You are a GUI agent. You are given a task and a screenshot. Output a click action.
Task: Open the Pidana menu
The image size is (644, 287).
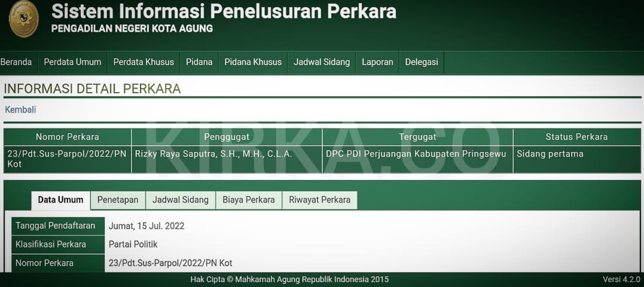tap(199, 62)
